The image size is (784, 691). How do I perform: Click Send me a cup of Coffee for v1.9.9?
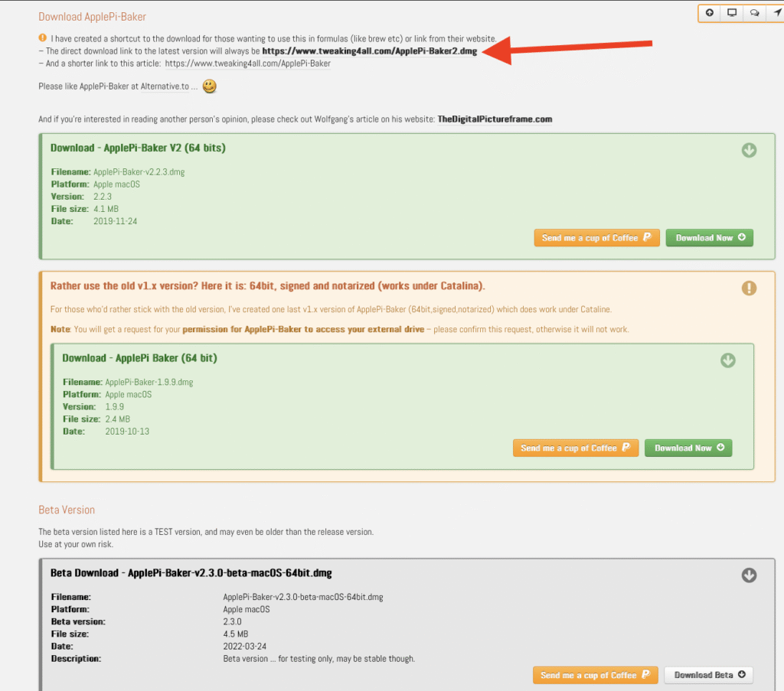pos(575,448)
